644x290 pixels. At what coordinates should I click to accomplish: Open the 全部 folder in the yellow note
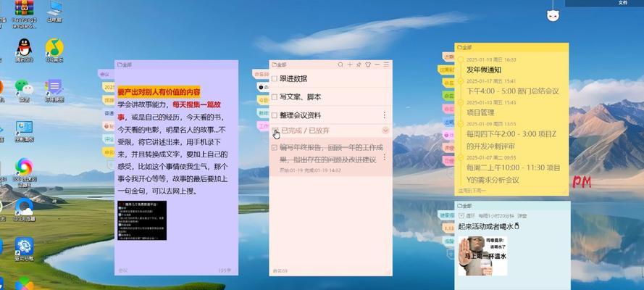click(465, 48)
